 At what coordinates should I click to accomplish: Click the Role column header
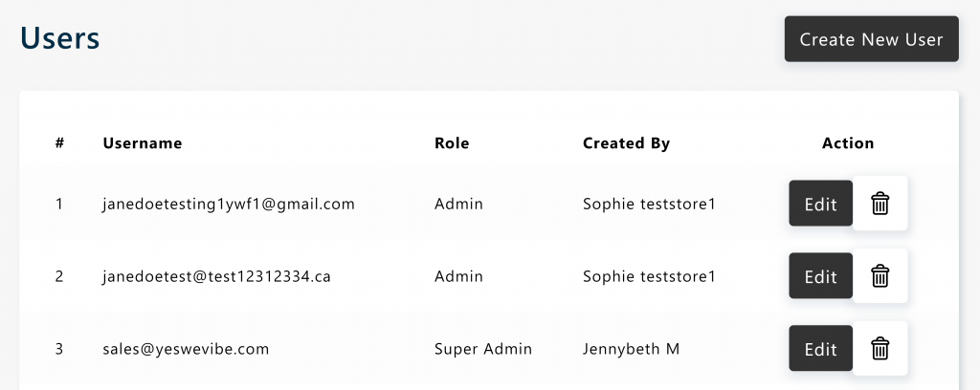point(452,142)
